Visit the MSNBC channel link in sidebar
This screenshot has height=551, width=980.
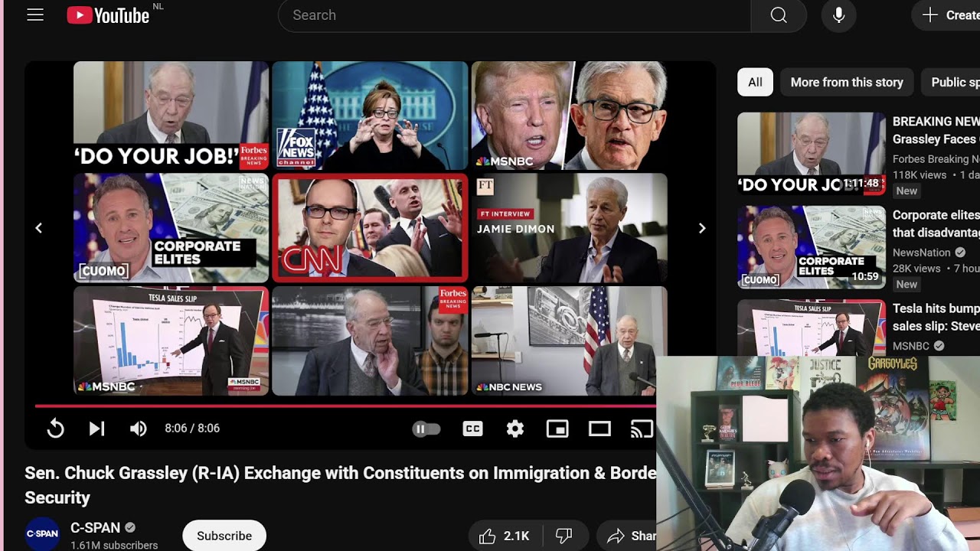(x=911, y=346)
